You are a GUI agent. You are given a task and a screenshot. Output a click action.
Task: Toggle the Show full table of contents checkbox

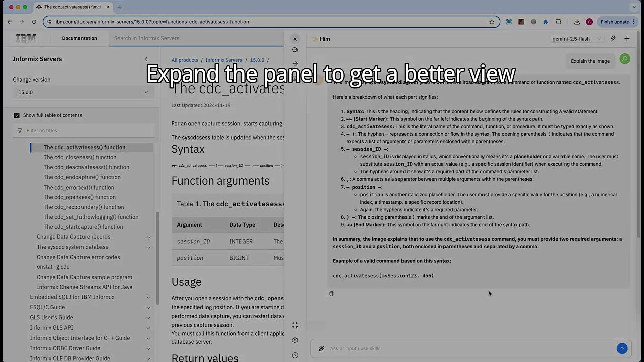tap(17, 115)
